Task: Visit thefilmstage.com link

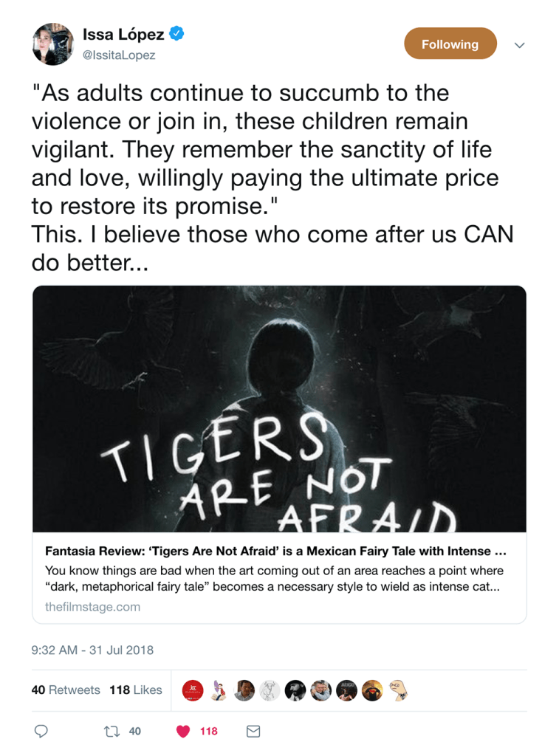Action: click(92, 607)
